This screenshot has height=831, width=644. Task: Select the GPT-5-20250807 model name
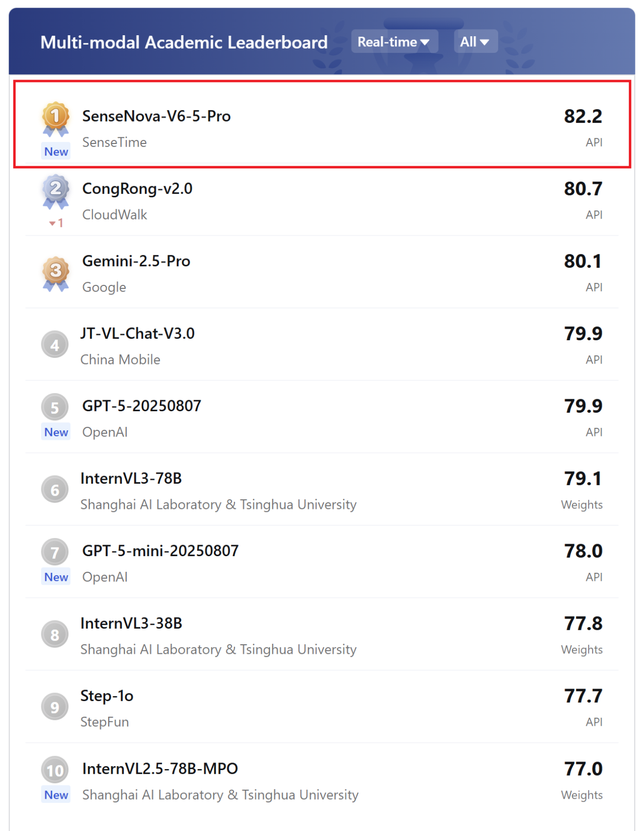[x=141, y=406]
